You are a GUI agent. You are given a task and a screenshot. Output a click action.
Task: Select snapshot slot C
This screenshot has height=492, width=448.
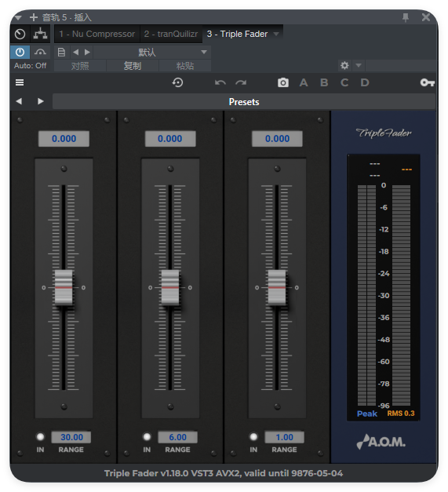tap(344, 82)
